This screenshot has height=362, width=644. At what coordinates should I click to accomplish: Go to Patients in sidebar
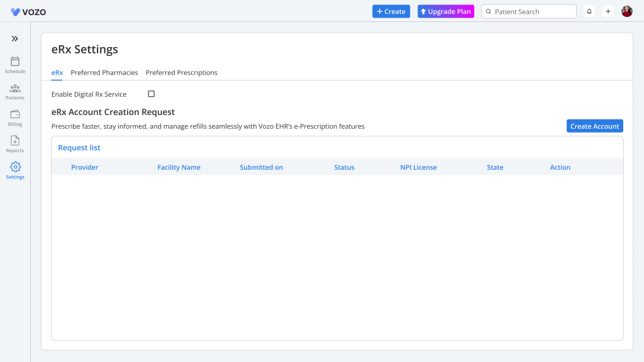pos(15,89)
